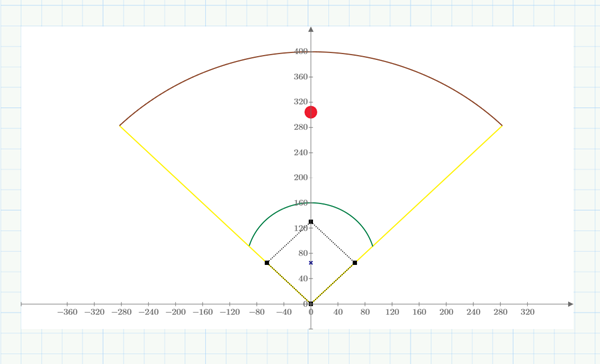Click the x-axis tick label "−160"
Screen dimensions: 600x364
[x=202, y=312]
